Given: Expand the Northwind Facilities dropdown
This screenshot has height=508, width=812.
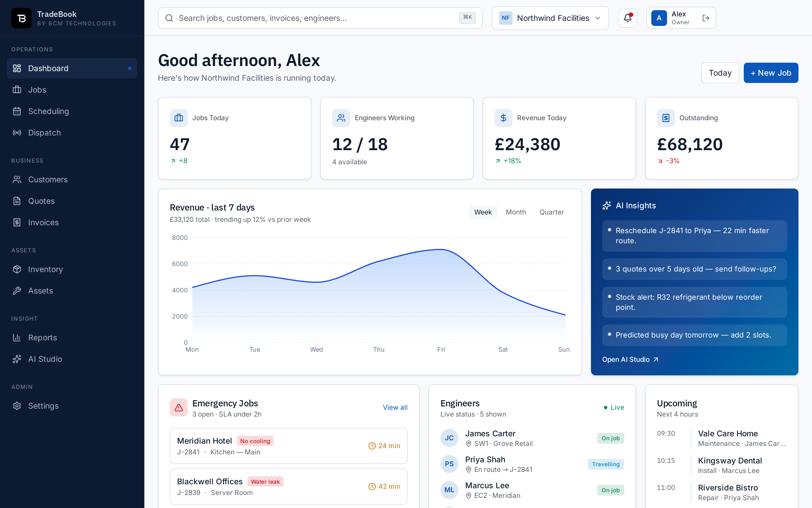Looking at the screenshot, I should pyautogui.click(x=550, y=18).
